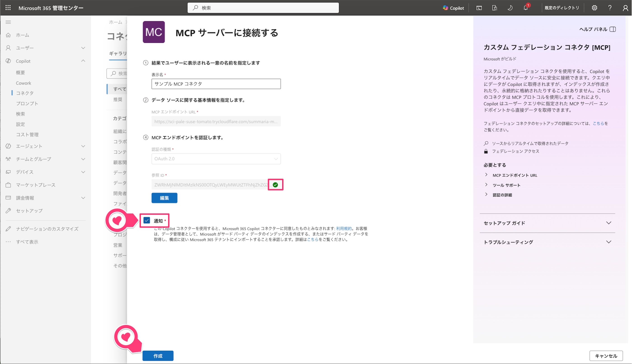The height and width of the screenshot is (364, 641).
Task: Click the Billing card icon
Action: (x=8, y=198)
